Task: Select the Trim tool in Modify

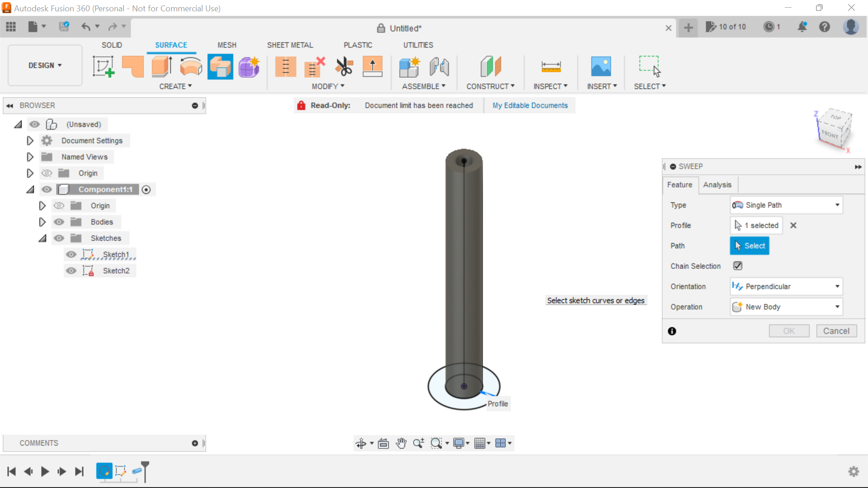Action: (x=344, y=66)
